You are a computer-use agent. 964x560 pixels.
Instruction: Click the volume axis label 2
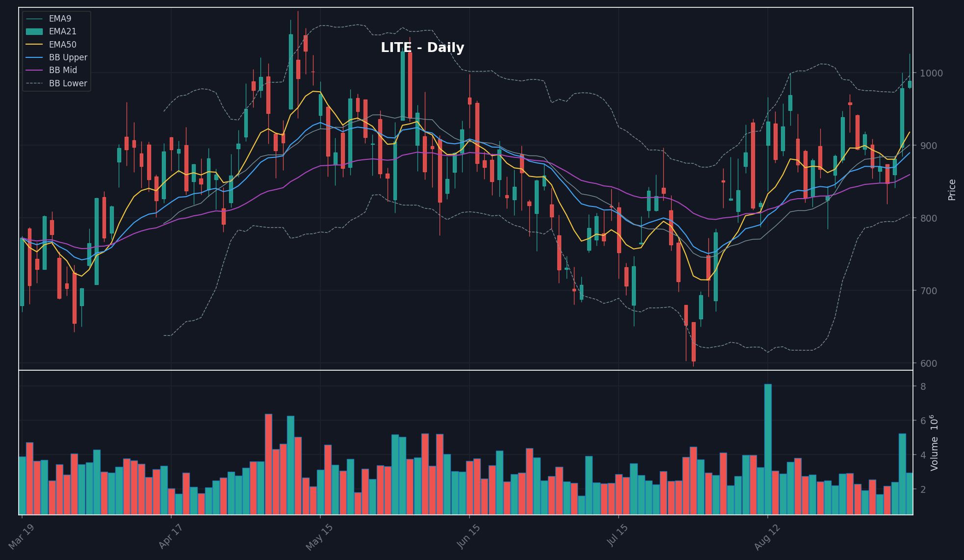click(x=923, y=489)
